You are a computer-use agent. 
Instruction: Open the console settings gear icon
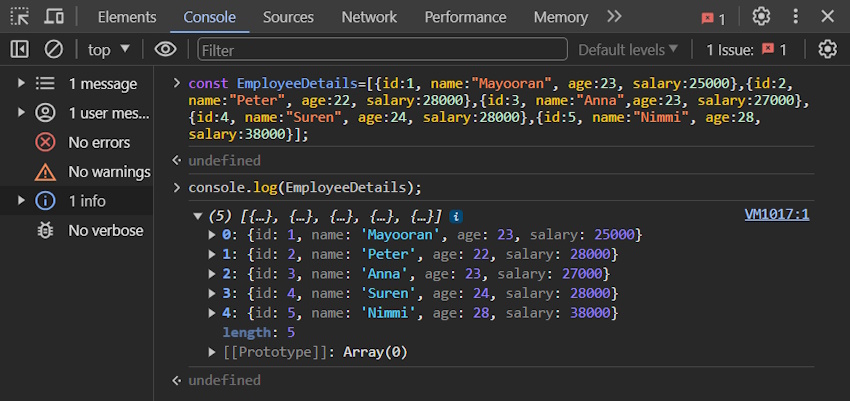click(827, 50)
